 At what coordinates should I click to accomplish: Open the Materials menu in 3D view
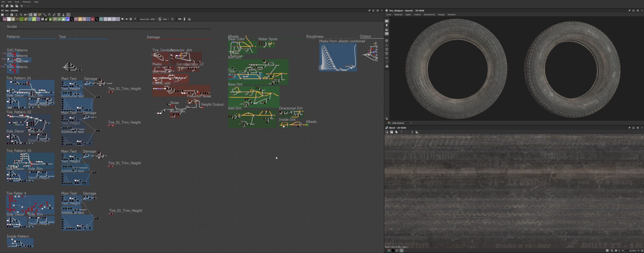tap(398, 14)
